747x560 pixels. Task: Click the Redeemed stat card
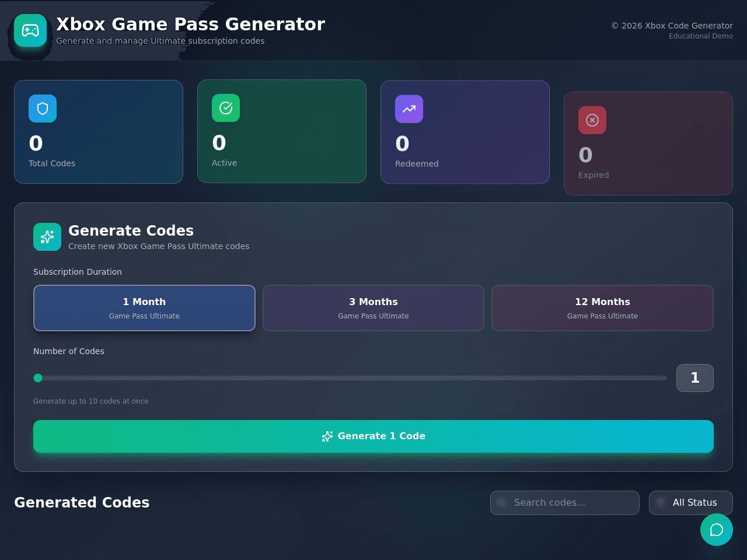[x=465, y=132]
